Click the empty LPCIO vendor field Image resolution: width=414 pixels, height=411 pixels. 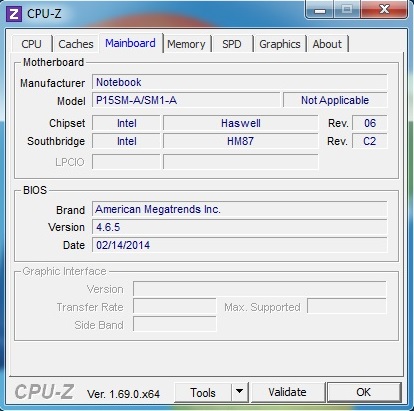click(126, 162)
